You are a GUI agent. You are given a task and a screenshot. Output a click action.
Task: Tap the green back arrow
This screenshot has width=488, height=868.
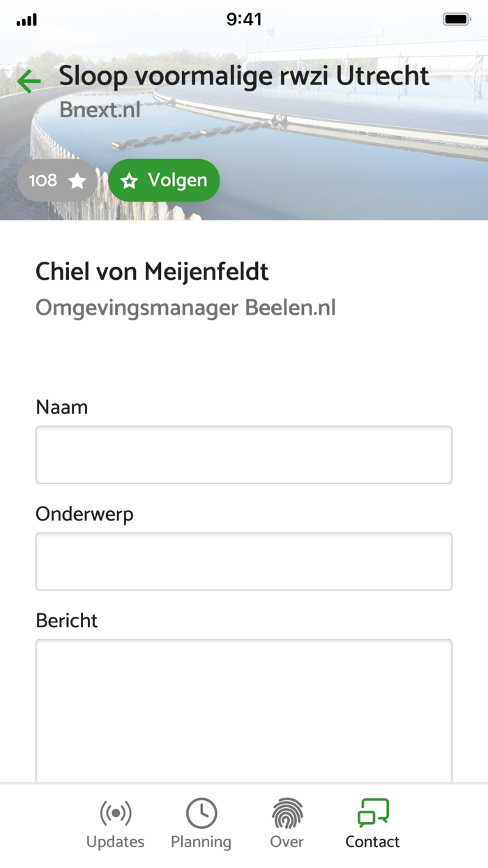[29, 82]
